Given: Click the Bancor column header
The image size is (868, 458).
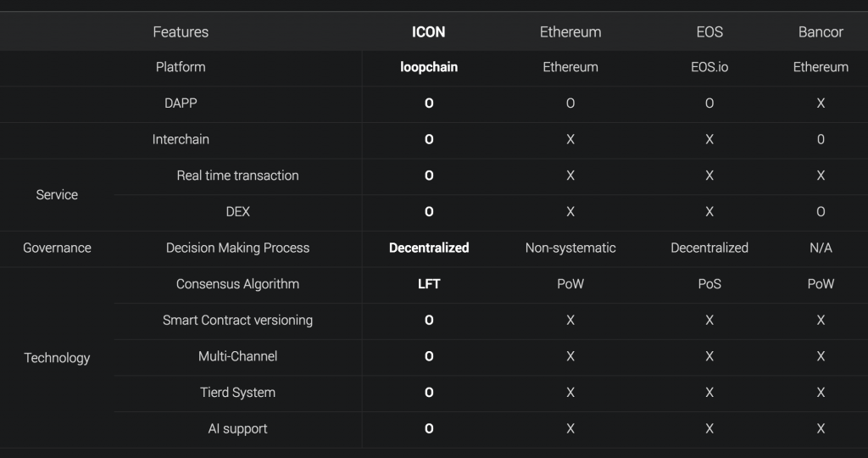Looking at the screenshot, I should 821,32.
